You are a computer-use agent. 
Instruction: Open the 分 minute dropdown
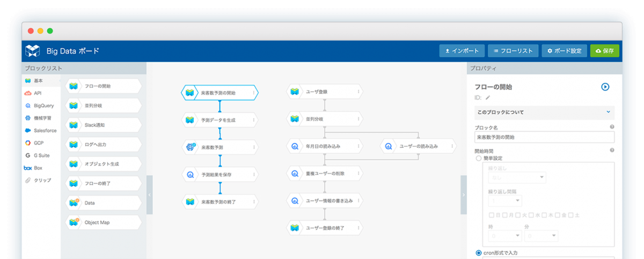pos(541,236)
